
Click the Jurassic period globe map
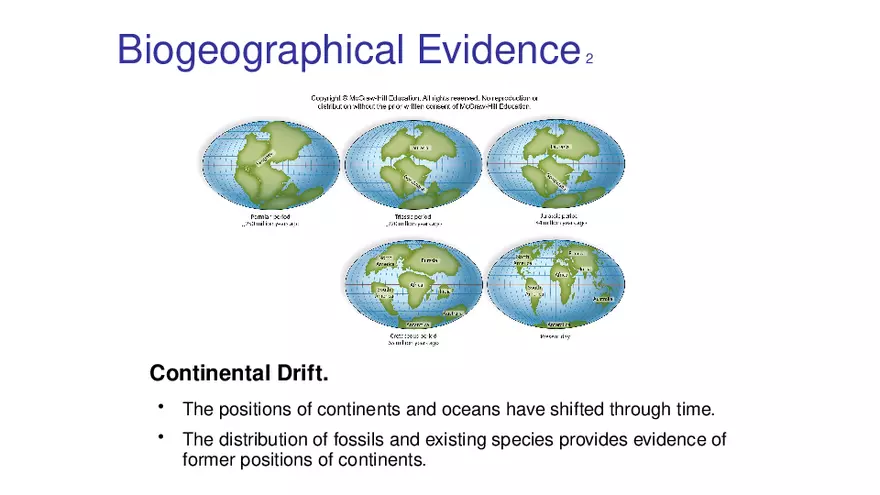pos(556,164)
